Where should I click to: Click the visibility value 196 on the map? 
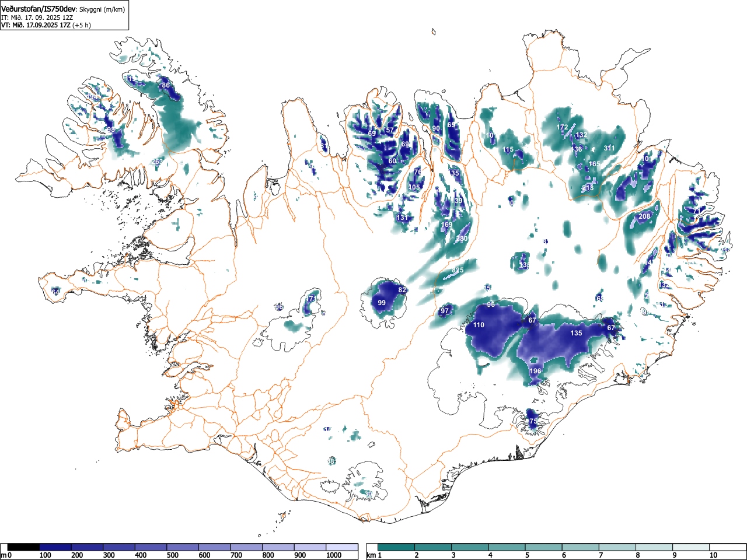click(535, 371)
